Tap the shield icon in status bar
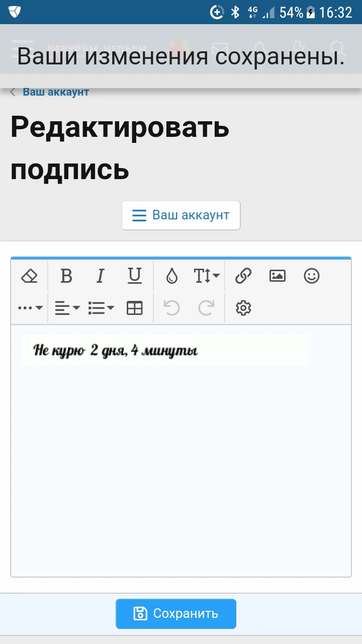Screen dimensions: 362x644 pos(15,12)
